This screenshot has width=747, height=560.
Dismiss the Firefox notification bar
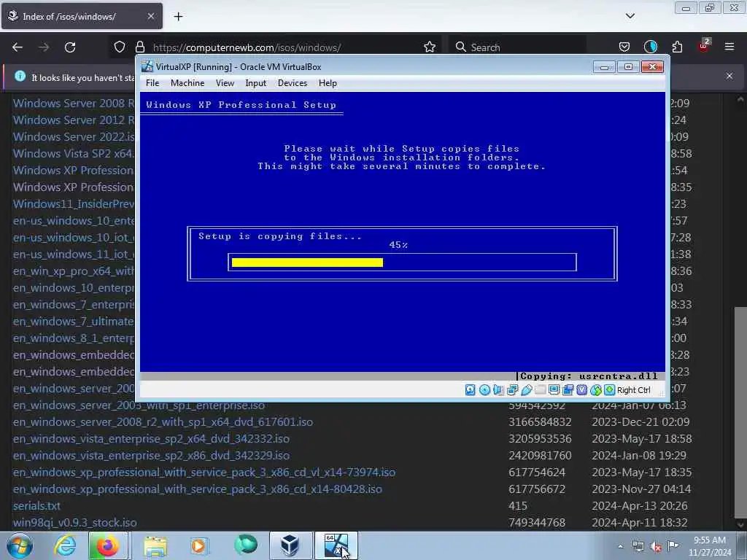tap(729, 76)
